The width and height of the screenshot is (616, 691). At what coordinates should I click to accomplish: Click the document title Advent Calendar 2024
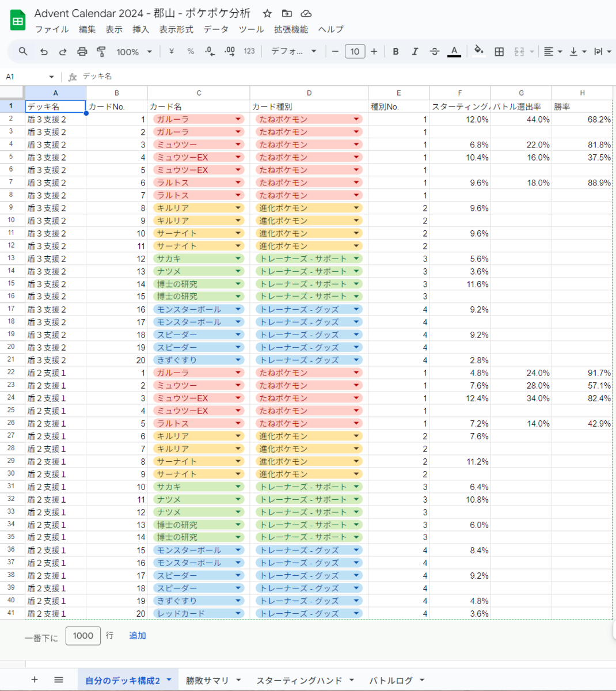[x=143, y=13]
